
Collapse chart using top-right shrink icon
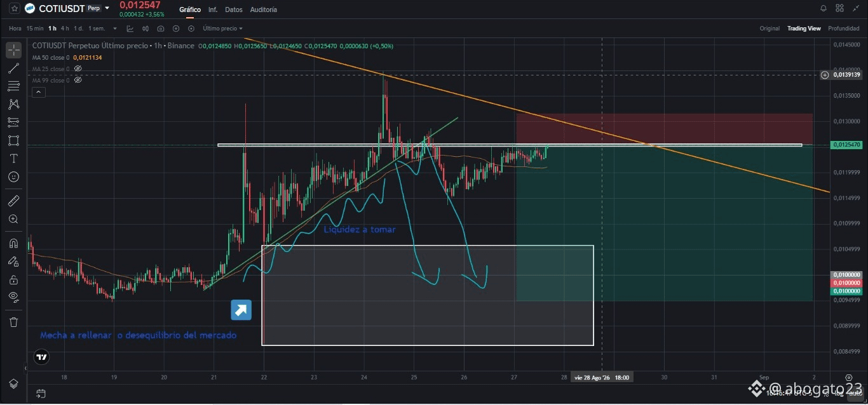coord(856,8)
